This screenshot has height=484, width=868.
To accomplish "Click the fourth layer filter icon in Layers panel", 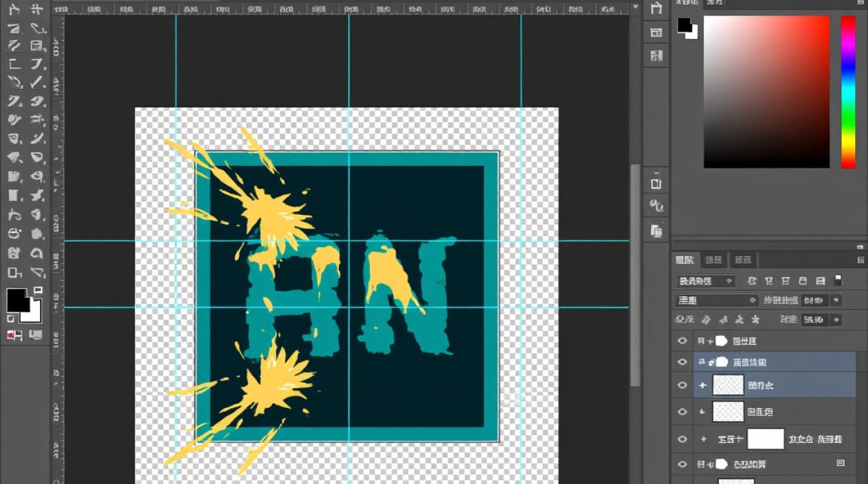I will click(x=803, y=281).
